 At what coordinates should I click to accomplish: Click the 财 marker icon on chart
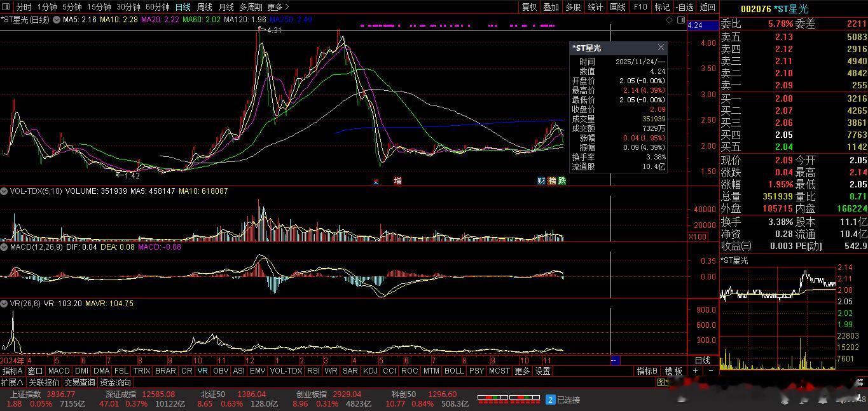click(x=541, y=180)
